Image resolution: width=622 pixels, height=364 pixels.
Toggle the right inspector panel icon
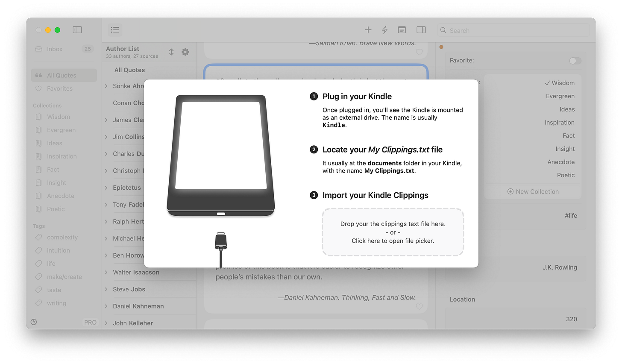[x=421, y=29]
